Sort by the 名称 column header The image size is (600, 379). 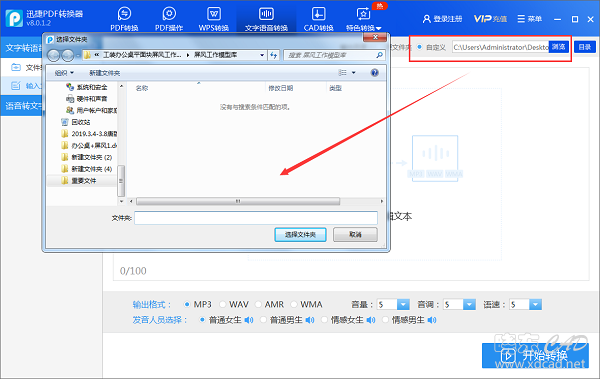[142, 88]
